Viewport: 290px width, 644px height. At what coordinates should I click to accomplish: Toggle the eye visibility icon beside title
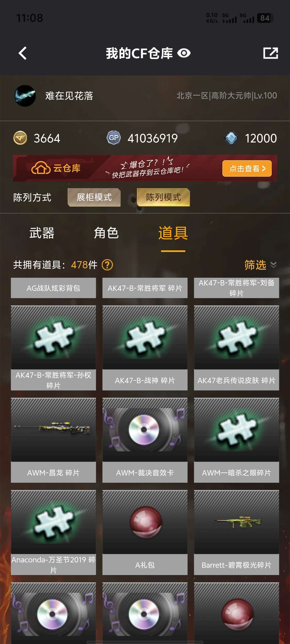(184, 53)
